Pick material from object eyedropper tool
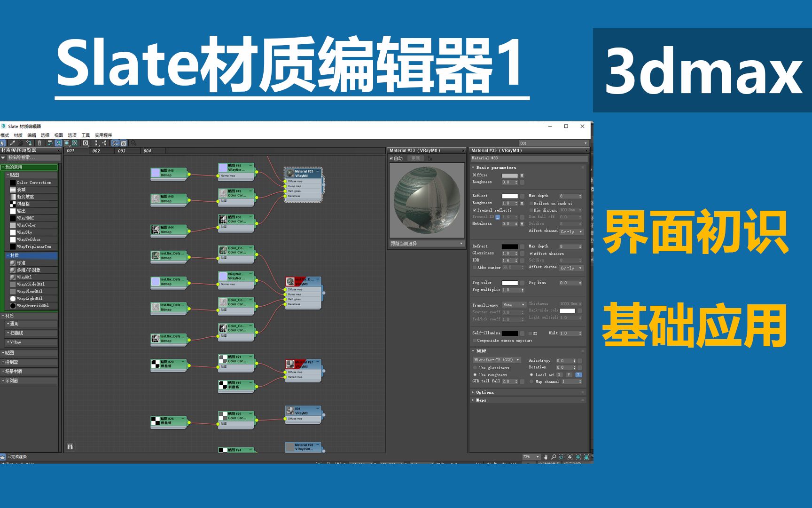Viewport: 812px width, 508px height. point(13,143)
